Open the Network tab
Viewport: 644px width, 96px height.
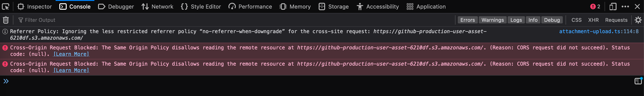[x=157, y=6]
